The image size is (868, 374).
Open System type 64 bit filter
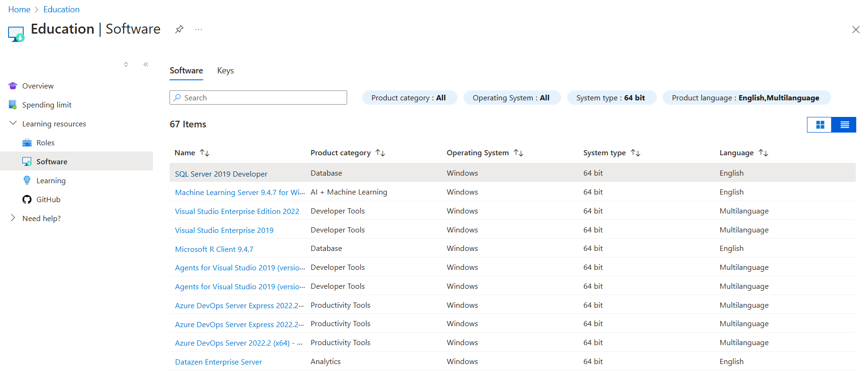tap(611, 98)
